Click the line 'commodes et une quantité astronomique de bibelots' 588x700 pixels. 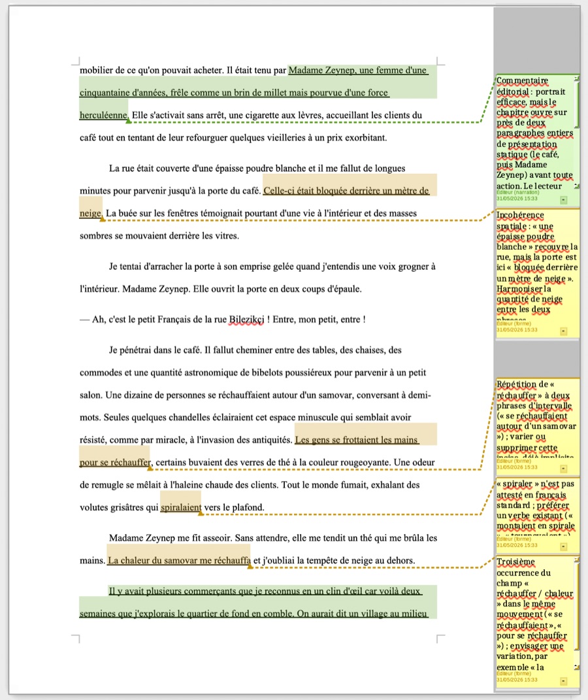(x=252, y=373)
